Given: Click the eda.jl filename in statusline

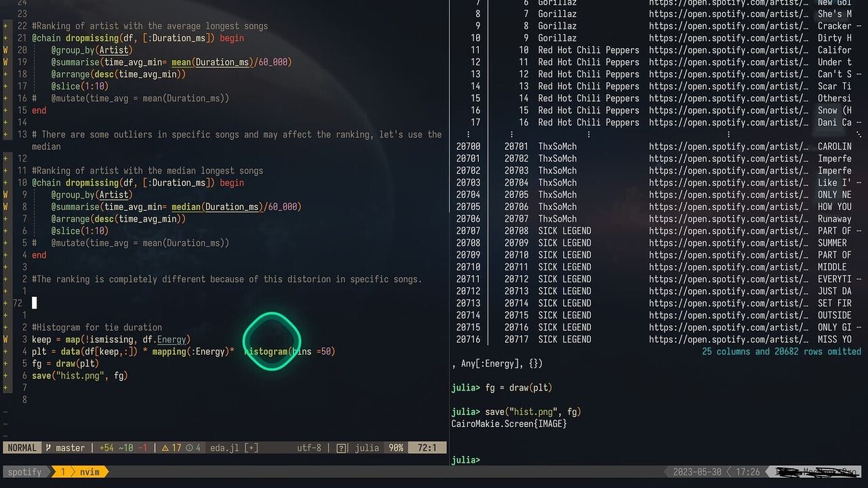Looking at the screenshot, I should 224,448.
